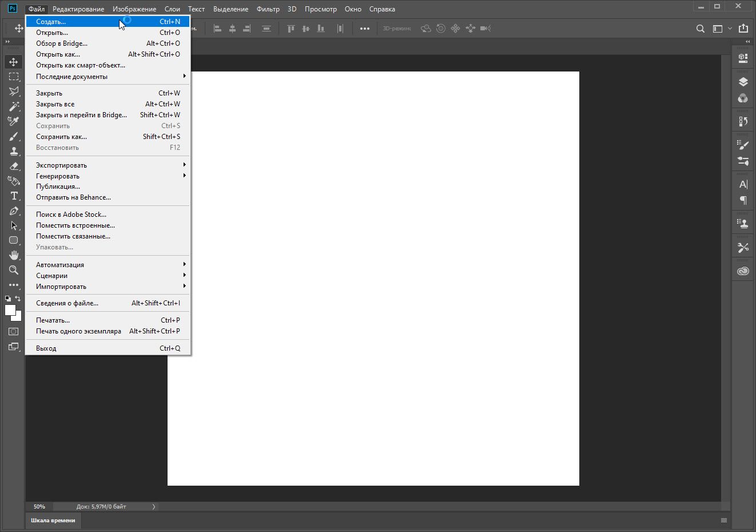
Task: Select the Pen tool
Action: [14, 211]
